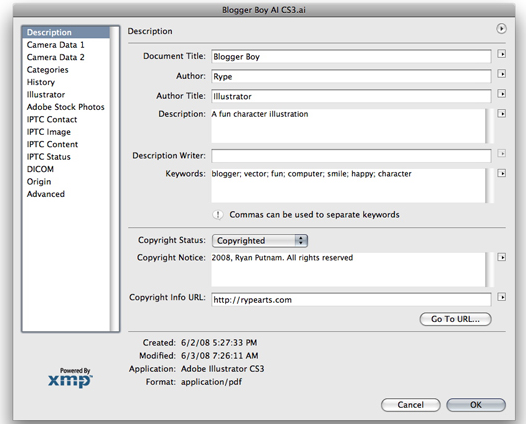
Task: Open the Copyright Status dropdown
Action: pyautogui.click(x=260, y=241)
